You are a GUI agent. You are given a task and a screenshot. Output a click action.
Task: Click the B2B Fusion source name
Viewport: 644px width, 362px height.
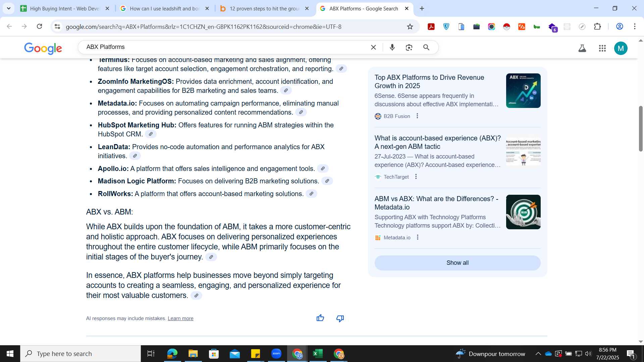397,116
